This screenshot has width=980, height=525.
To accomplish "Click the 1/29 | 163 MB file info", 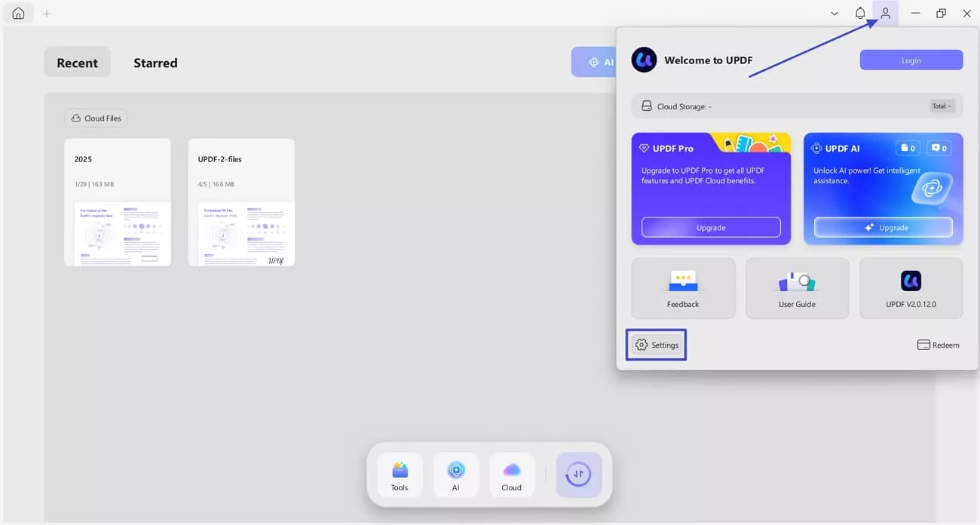I will pyautogui.click(x=94, y=184).
